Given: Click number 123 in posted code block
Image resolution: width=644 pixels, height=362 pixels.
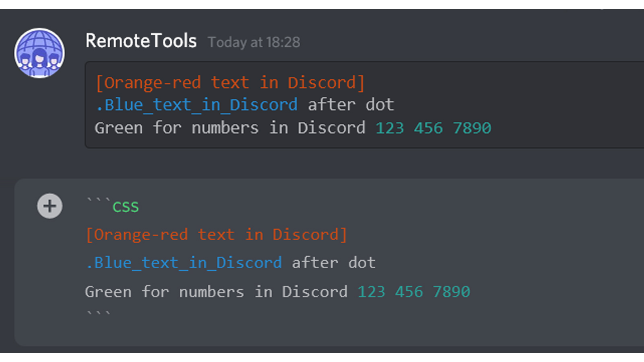Looking at the screenshot, I should click(389, 128).
